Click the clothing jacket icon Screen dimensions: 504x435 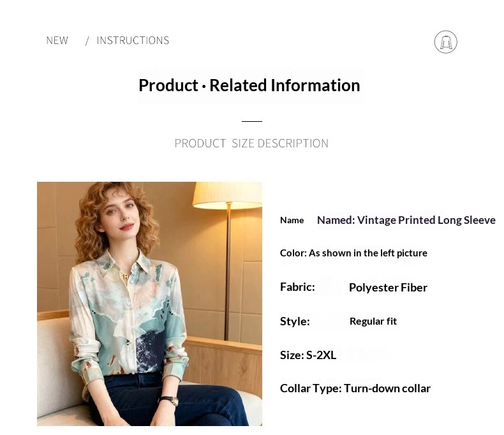445,42
